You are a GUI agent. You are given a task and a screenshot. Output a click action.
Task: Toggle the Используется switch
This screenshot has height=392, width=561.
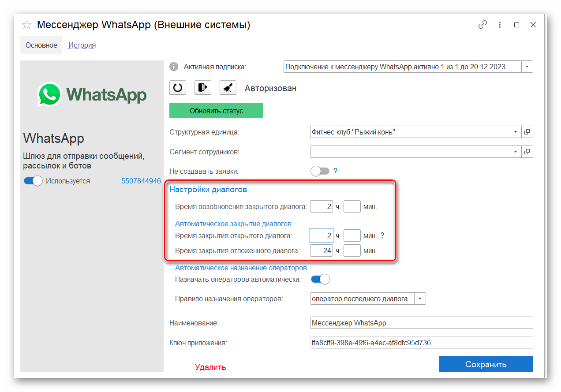pos(34,181)
